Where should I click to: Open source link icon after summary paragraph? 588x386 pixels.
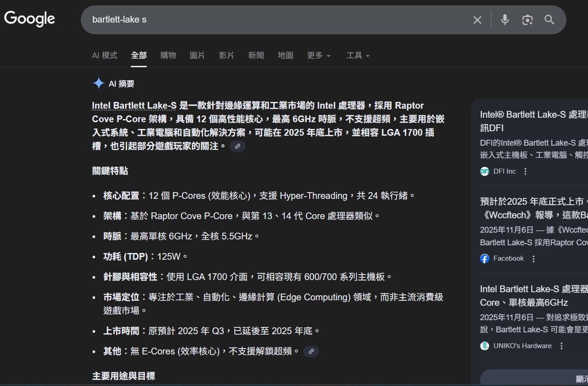[238, 146]
